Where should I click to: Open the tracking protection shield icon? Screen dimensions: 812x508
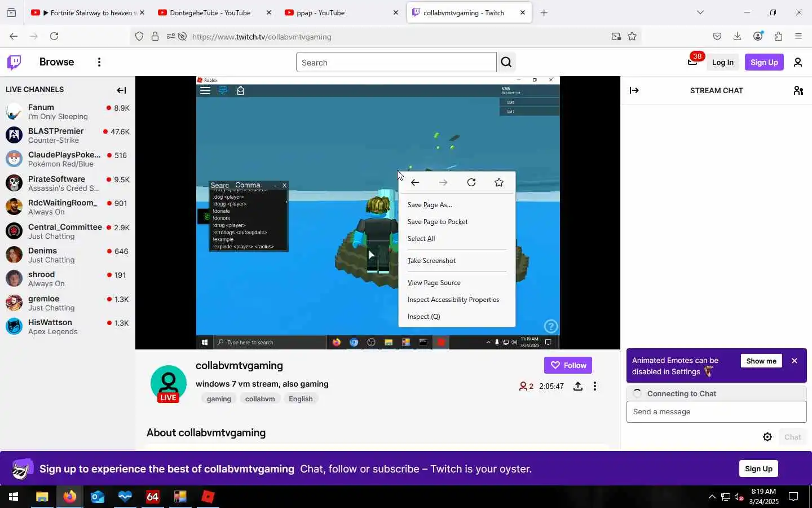[x=139, y=37]
